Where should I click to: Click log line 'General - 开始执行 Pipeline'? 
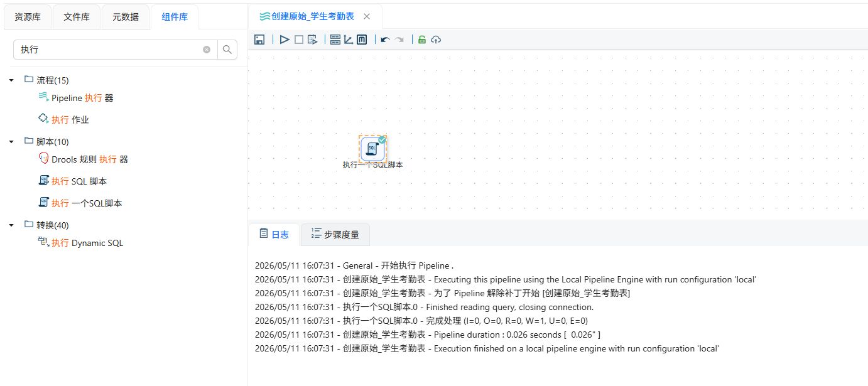(354, 265)
